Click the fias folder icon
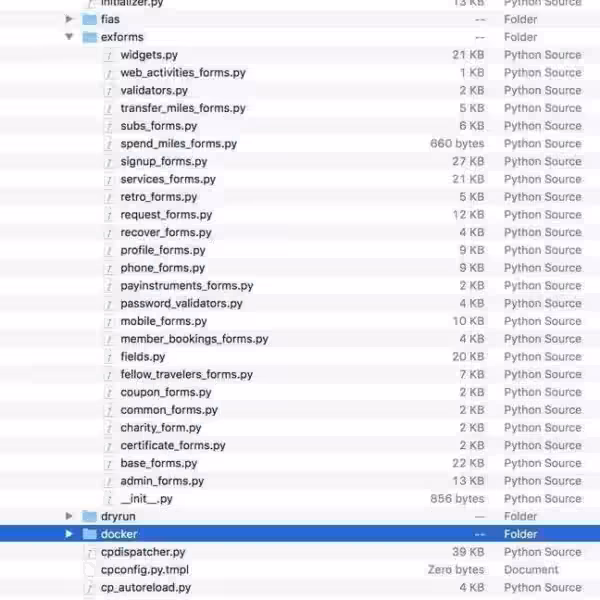This screenshot has height=600, width=600. 89,19
